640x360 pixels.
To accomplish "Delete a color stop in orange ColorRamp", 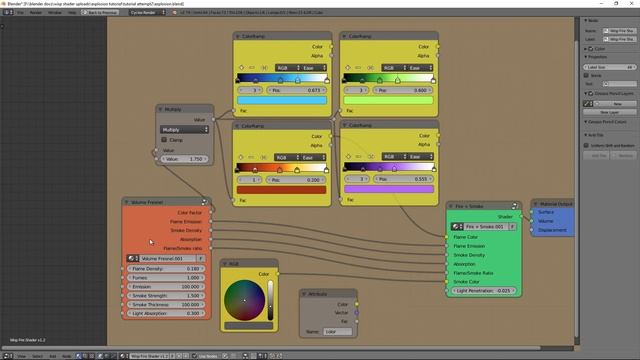I will click(251, 157).
